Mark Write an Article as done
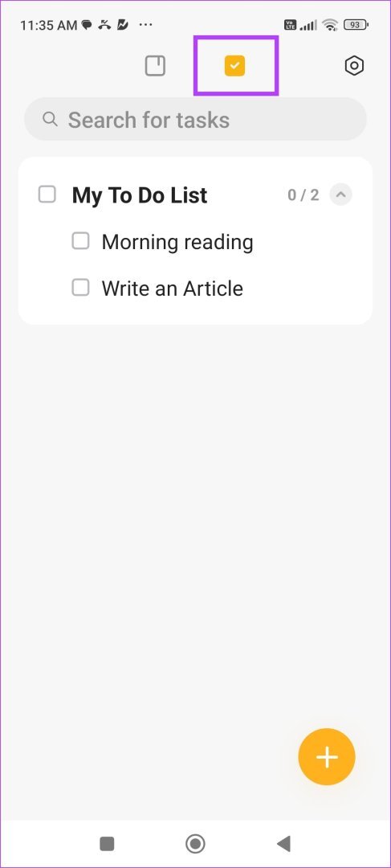391x868 pixels. click(x=81, y=288)
